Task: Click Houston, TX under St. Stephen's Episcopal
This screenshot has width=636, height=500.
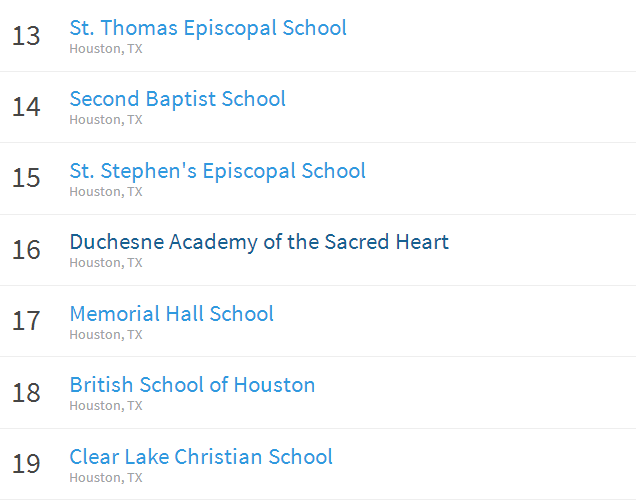Action: pyautogui.click(x=105, y=191)
